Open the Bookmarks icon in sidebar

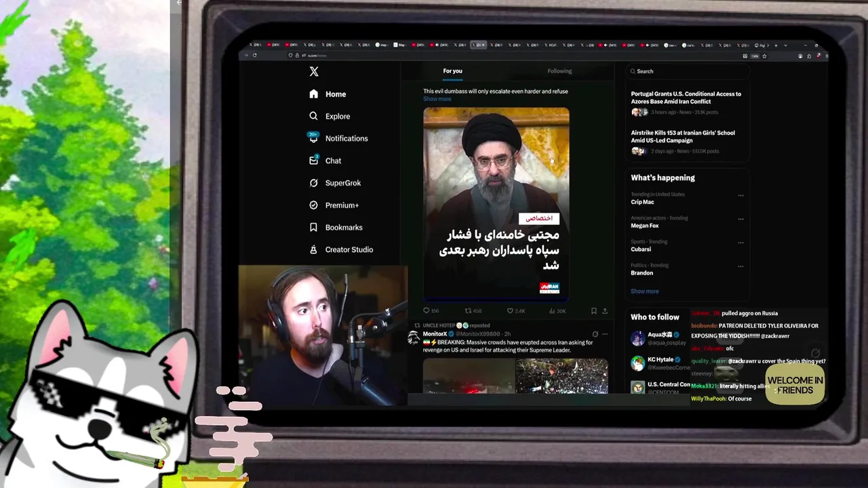click(313, 227)
